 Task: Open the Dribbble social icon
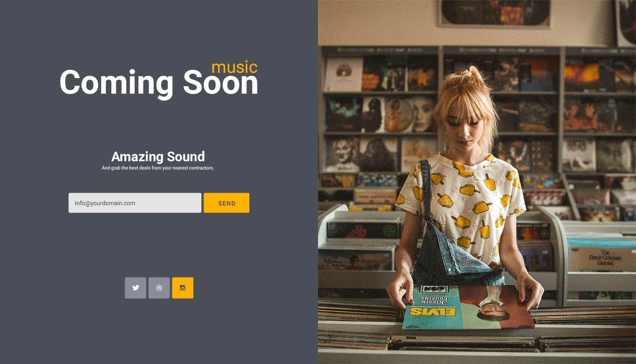(x=159, y=288)
